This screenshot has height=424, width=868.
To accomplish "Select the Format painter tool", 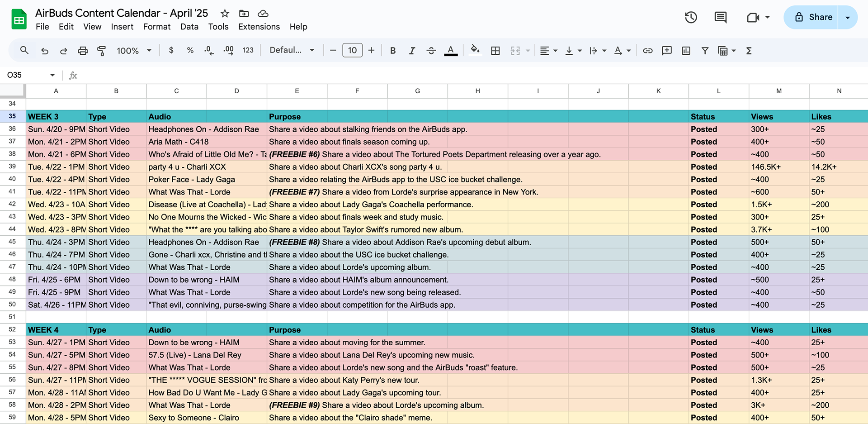I will coord(101,50).
